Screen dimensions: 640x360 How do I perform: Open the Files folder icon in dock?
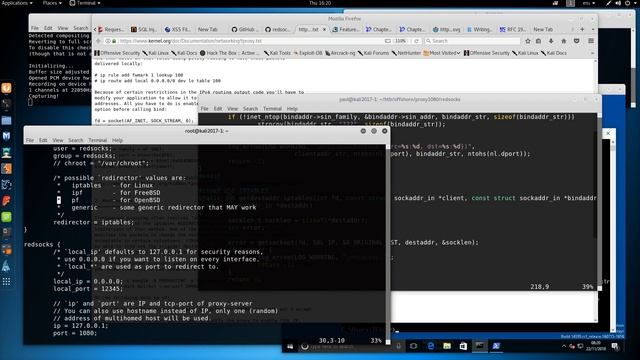tap(6, 120)
